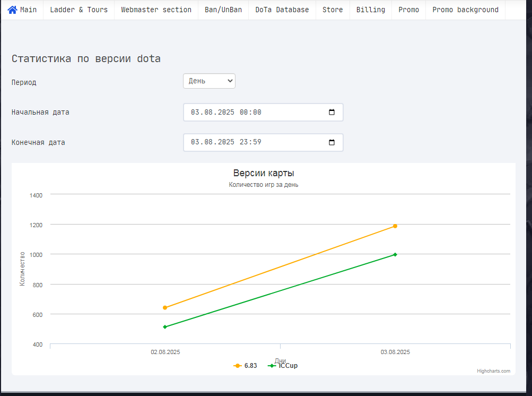Screen dimensions: 532x396
Task: Click the 800 y-axis value
Action: coord(38,285)
